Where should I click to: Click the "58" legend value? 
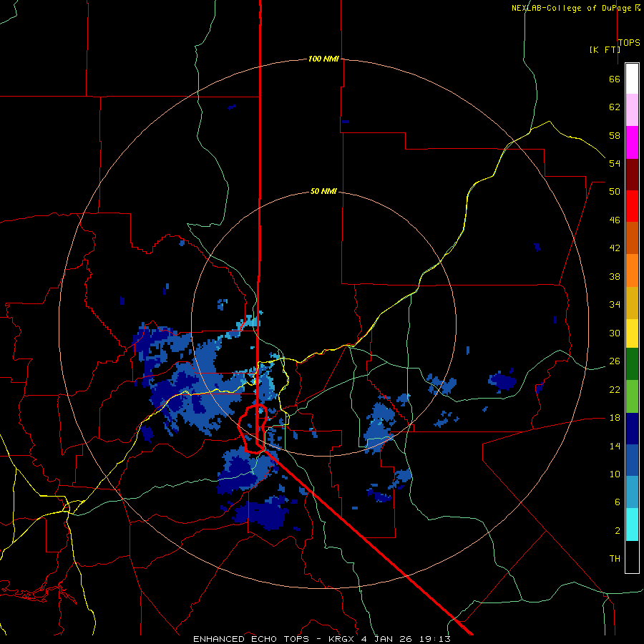[615, 135]
